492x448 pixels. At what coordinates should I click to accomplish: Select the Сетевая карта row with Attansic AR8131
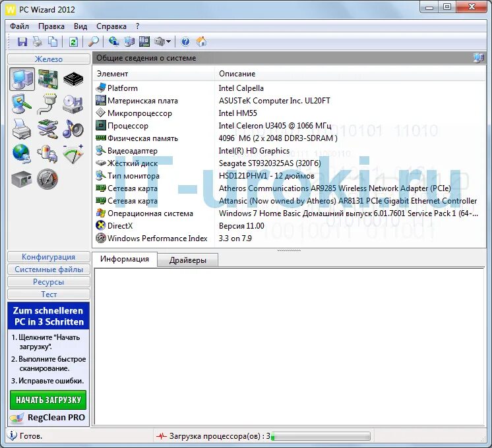(x=289, y=201)
